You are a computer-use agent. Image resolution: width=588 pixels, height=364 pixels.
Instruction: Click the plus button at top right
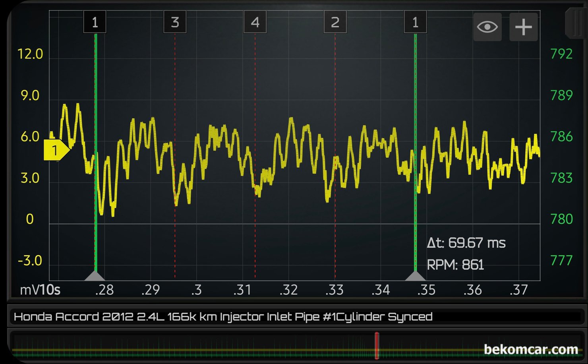523,27
